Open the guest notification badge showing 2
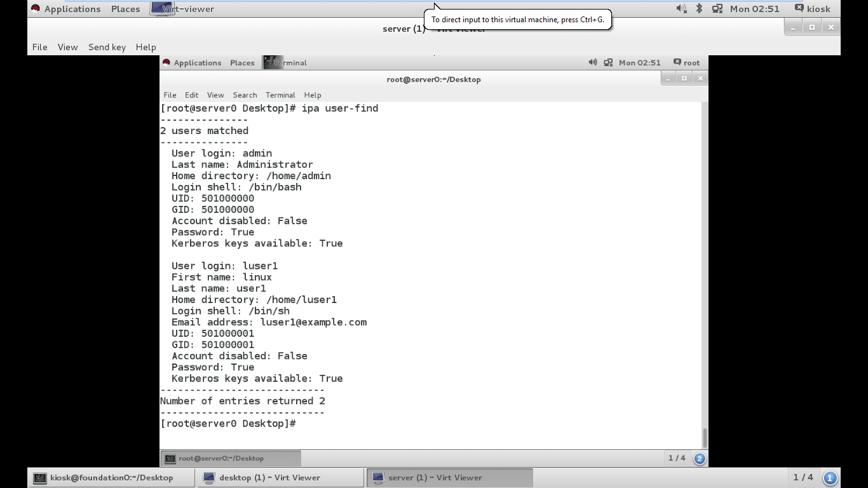The width and height of the screenshot is (868, 488). 700,458
